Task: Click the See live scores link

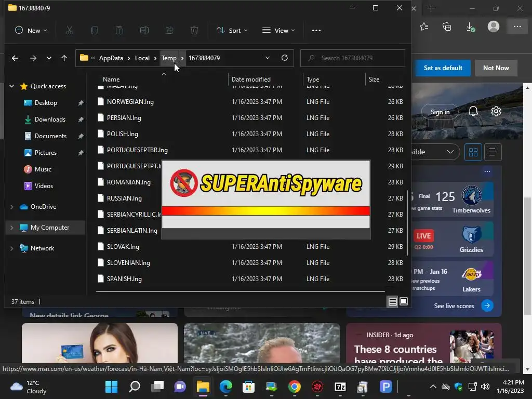Action: point(454,305)
